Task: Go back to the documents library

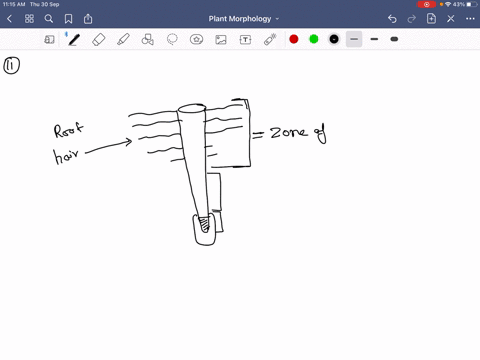Action: point(9,19)
